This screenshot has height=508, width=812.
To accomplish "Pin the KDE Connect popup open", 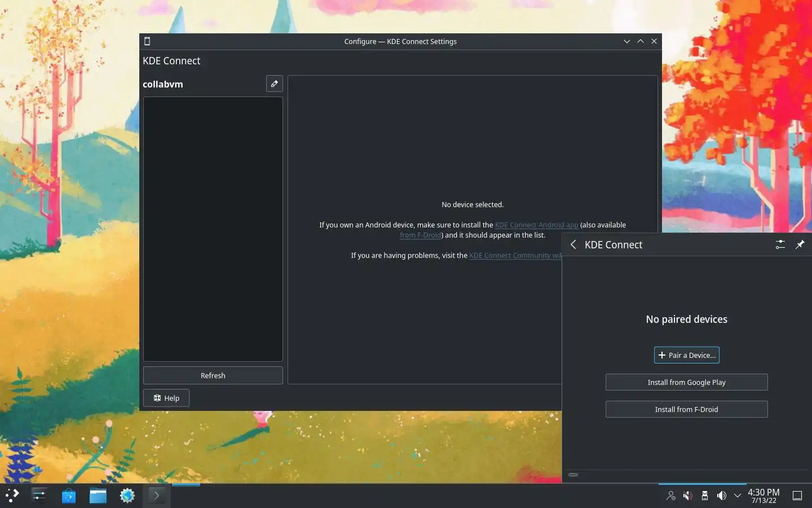I will tap(800, 244).
